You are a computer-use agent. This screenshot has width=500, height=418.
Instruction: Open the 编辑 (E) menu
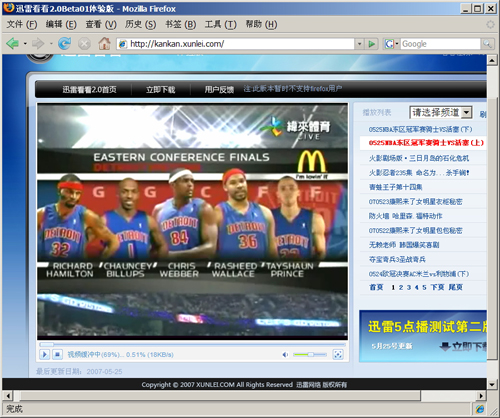61,24
